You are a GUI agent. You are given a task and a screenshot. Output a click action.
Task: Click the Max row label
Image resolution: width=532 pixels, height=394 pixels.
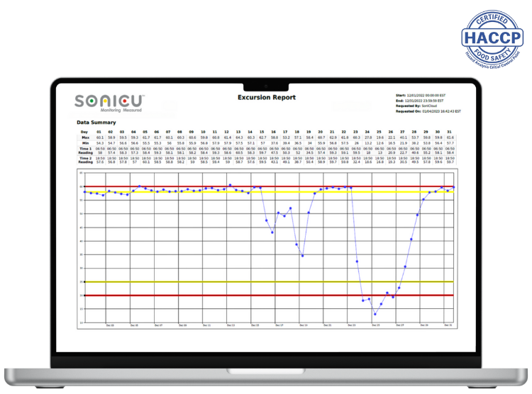pos(85,137)
